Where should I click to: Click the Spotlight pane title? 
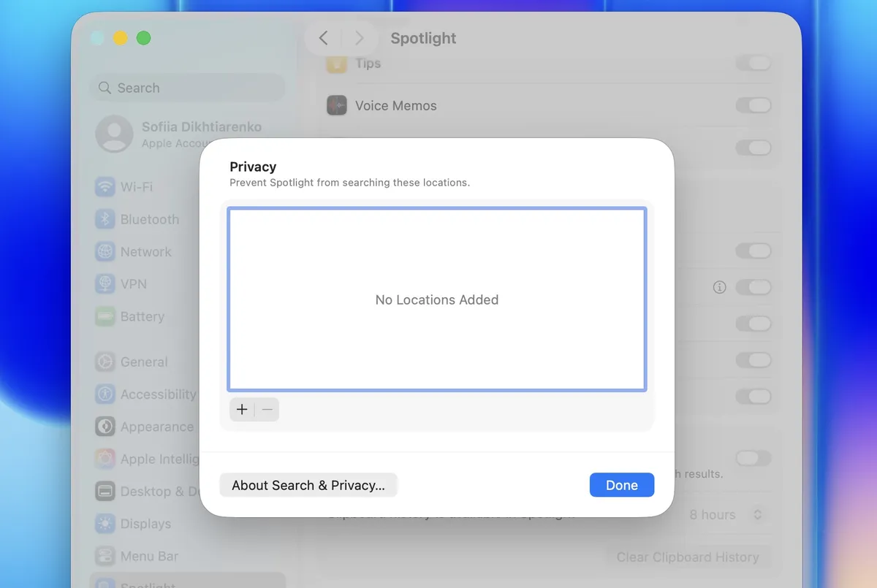pos(423,38)
